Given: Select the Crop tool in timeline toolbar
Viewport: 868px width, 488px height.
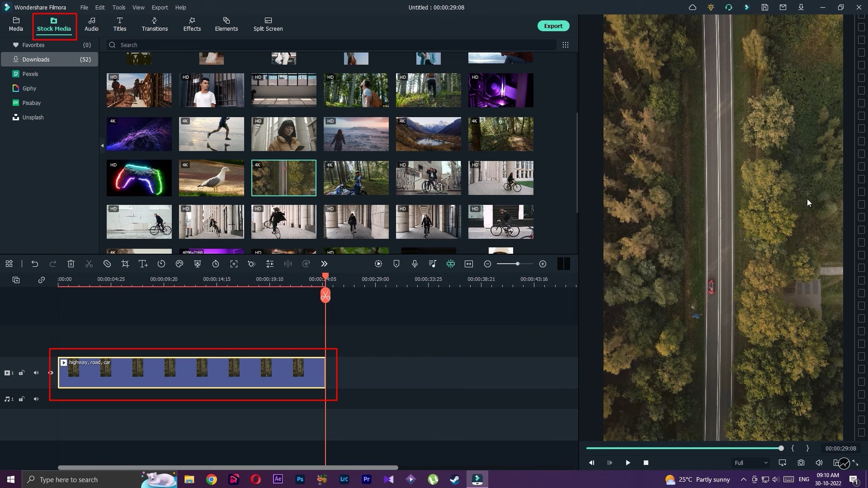Looking at the screenshot, I should (125, 264).
